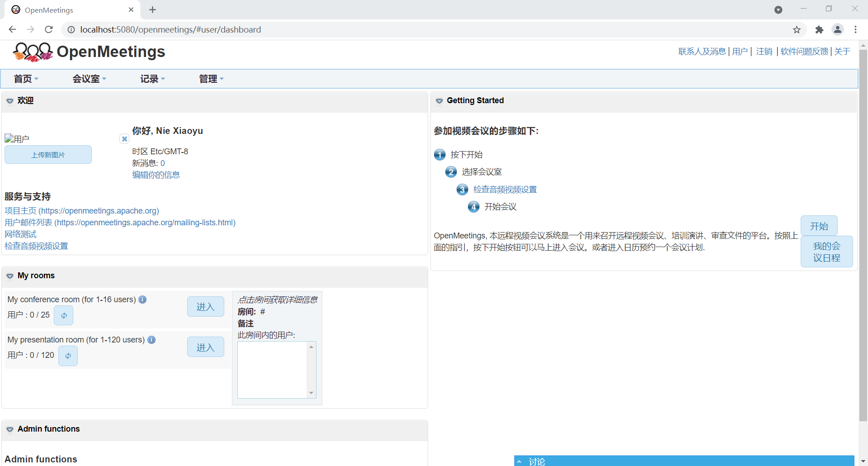Click info icon next to presentation room

click(151, 340)
